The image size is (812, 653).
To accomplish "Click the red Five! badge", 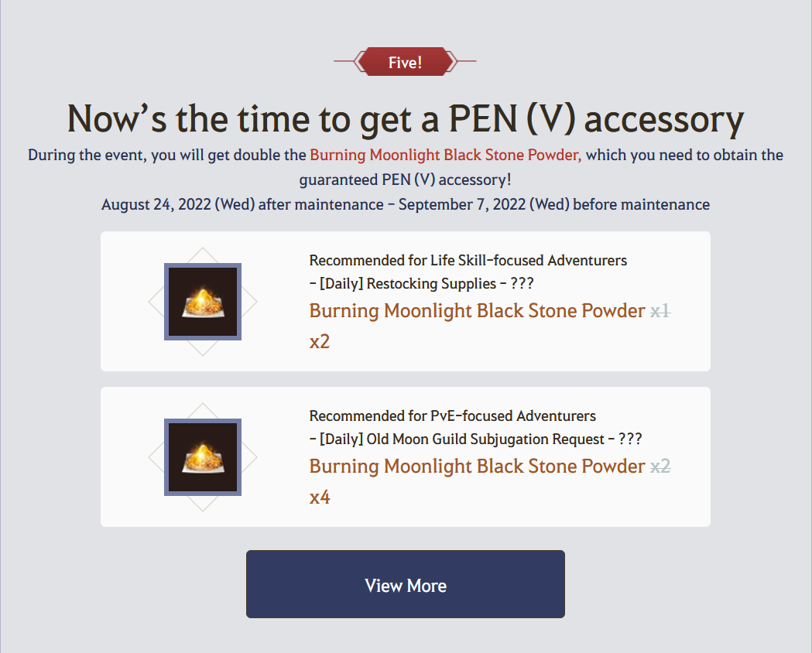I will point(406,62).
